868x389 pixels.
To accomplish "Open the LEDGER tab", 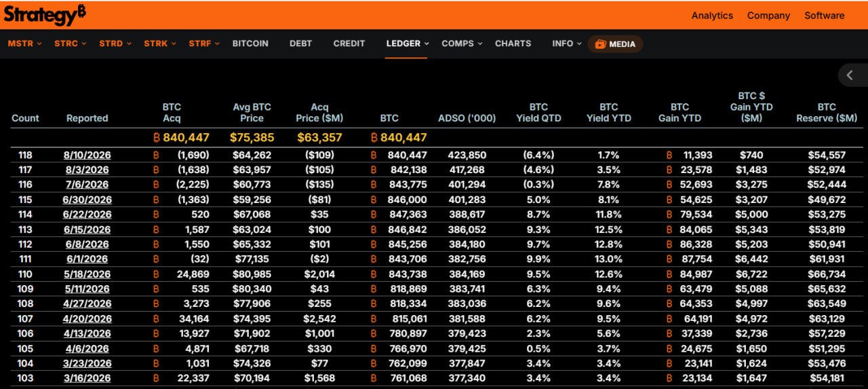I will click(407, 43).
